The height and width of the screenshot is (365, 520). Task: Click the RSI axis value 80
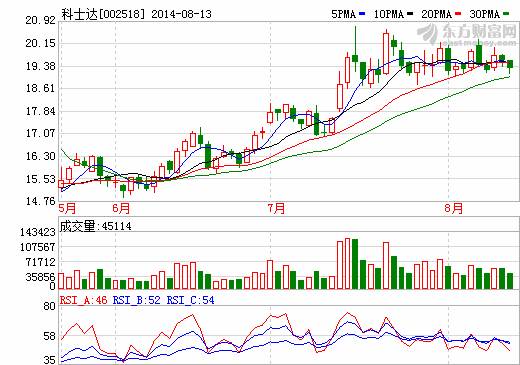coord(49,306)
